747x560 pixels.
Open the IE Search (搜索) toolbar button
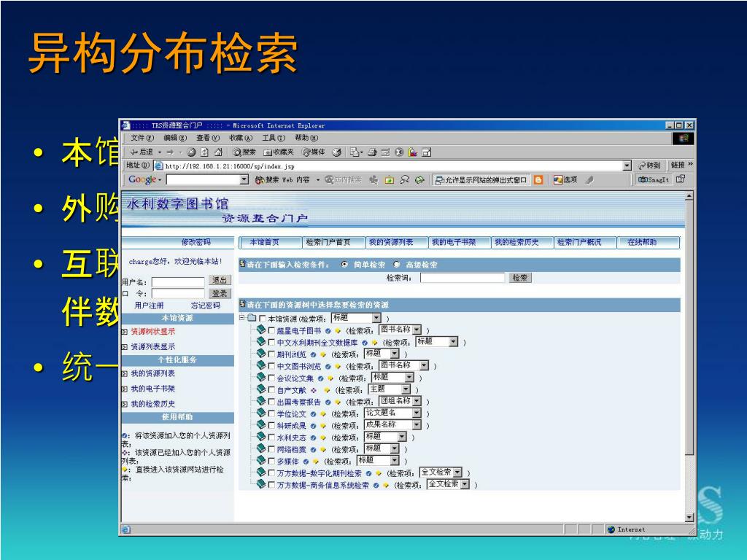pyautogui.click(x=244, y=152)
